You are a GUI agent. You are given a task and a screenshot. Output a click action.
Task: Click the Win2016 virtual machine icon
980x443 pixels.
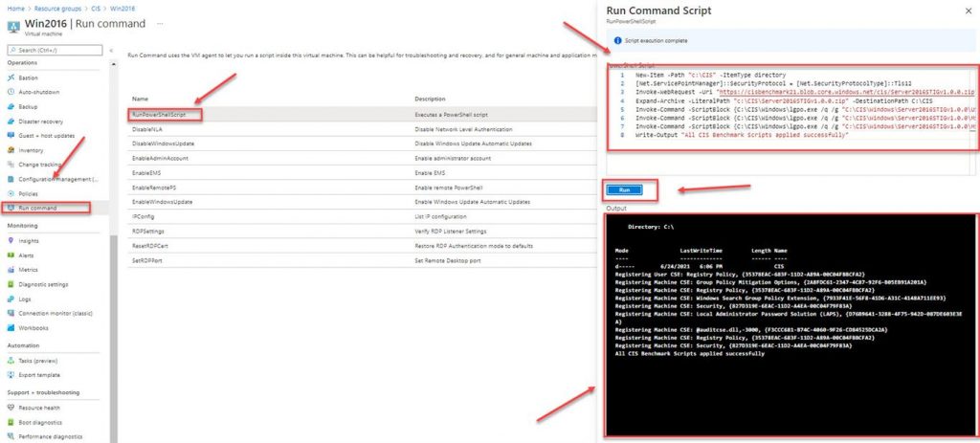[13, 27]
